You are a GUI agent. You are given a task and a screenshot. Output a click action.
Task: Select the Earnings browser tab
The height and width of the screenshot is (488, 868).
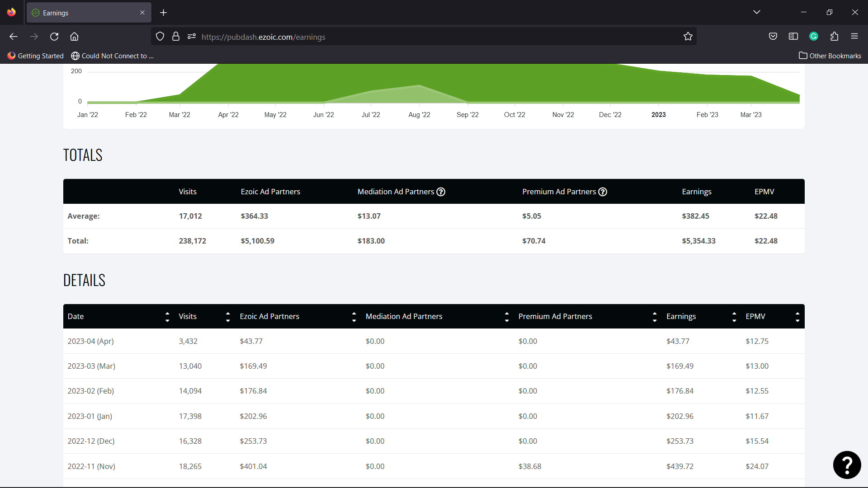point(89,13)
